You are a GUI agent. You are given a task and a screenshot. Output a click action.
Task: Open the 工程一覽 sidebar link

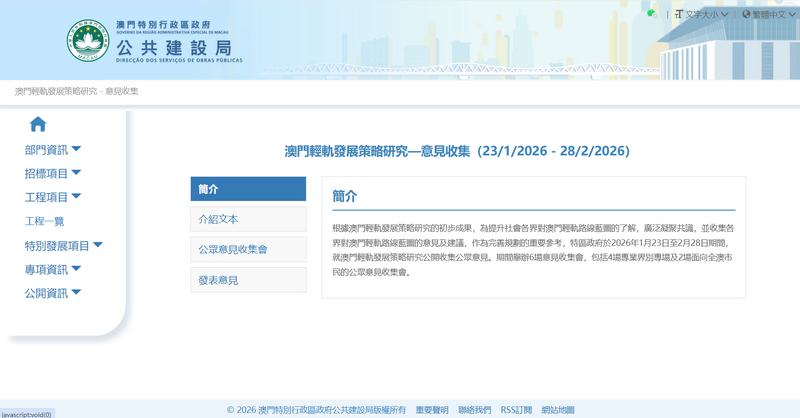coord(44,222)
